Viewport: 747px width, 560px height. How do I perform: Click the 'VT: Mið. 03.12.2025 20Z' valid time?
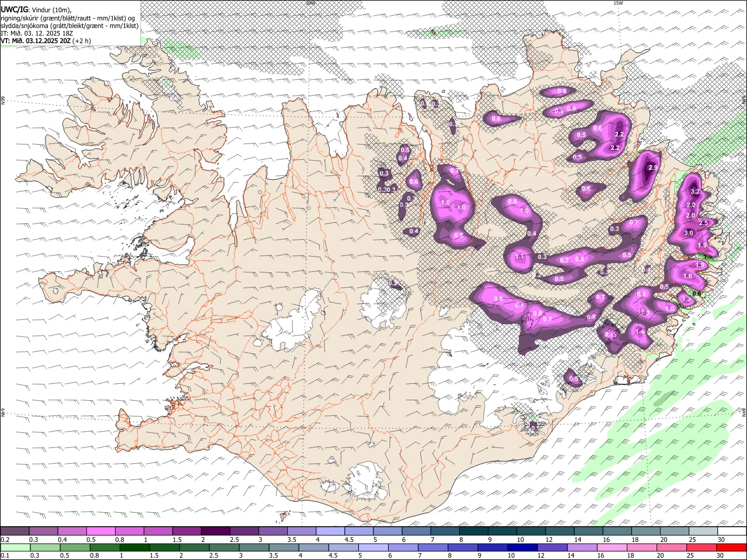pyautogui.click(x=35, y=41)
